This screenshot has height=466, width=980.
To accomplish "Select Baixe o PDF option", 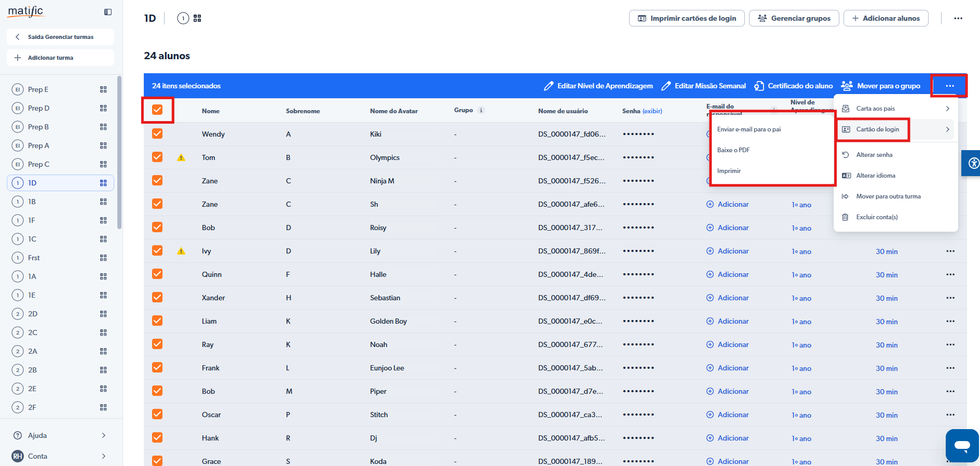I will click(733, 150).
